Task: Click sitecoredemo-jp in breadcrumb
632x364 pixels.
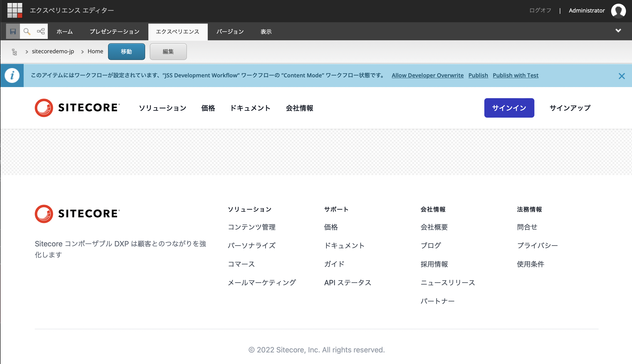Action: point(53,51)
